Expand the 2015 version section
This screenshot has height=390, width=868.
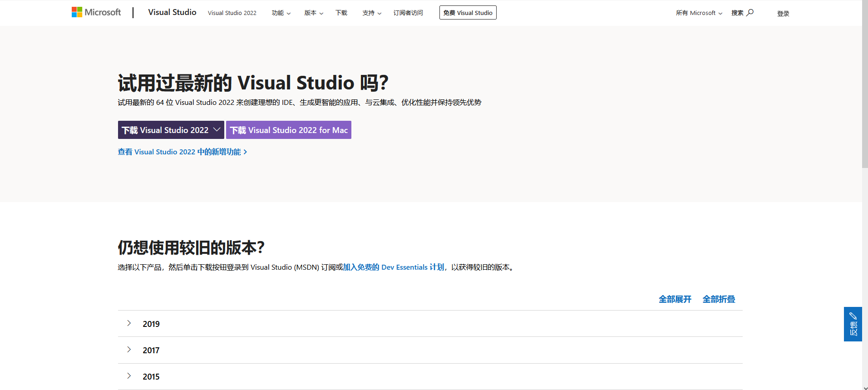(x=430, y=376)
